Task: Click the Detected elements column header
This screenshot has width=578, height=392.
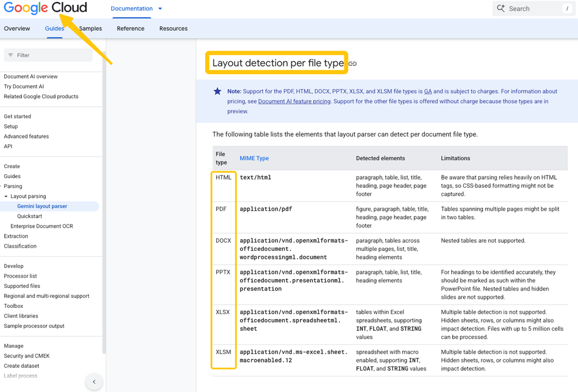Action: tap(380, 158)
